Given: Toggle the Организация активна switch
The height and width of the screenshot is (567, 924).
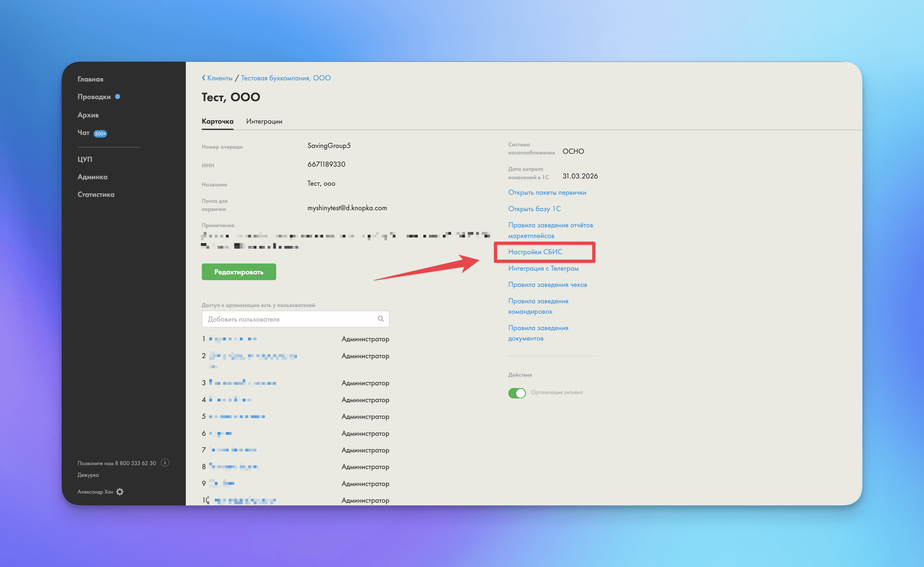Looking at the screenshot, I should pos(517,393).
